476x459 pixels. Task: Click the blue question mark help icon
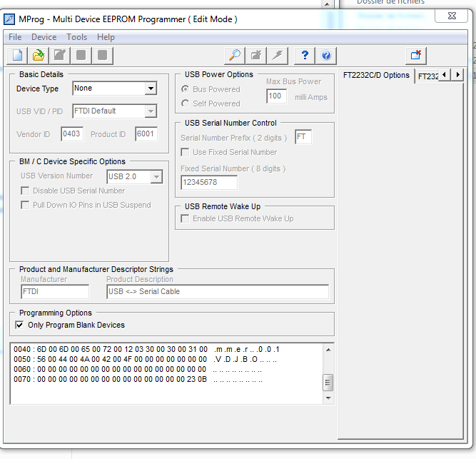305,56
